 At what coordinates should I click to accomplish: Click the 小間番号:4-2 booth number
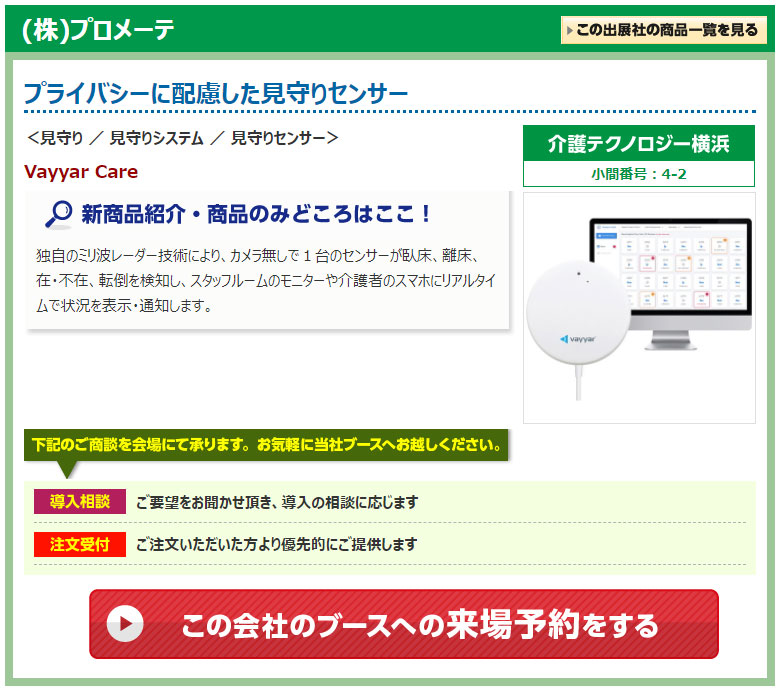pyautogui.click(x=638, y=174)
